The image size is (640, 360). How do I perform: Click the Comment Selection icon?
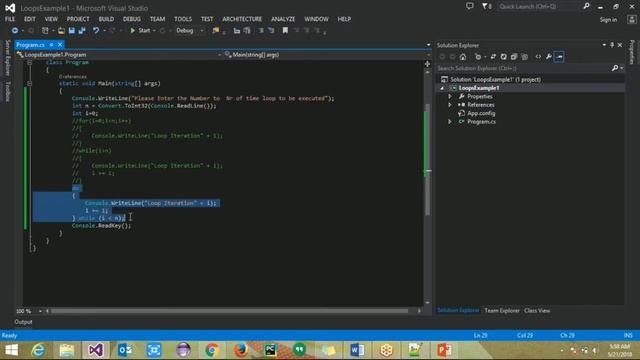[261, 31]
